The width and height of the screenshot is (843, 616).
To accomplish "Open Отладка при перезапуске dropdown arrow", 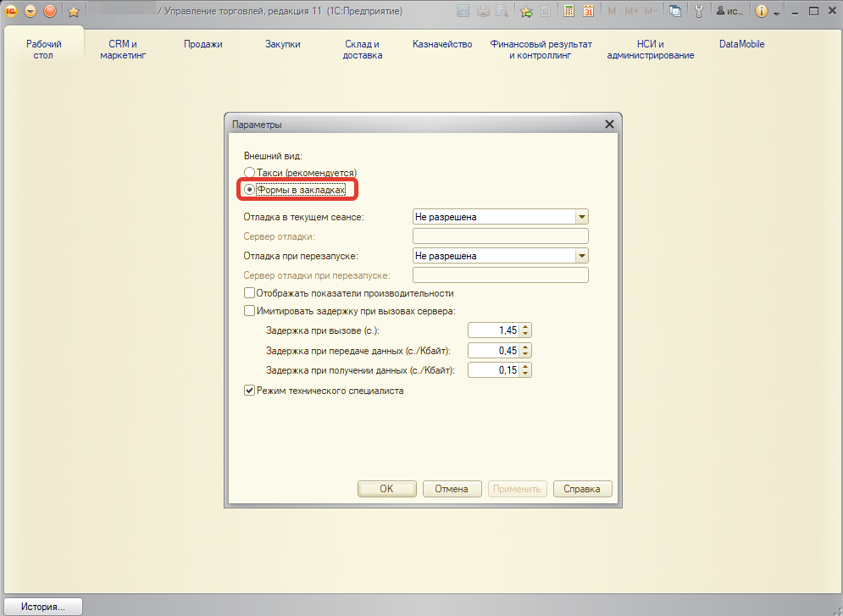I will 582,256.
